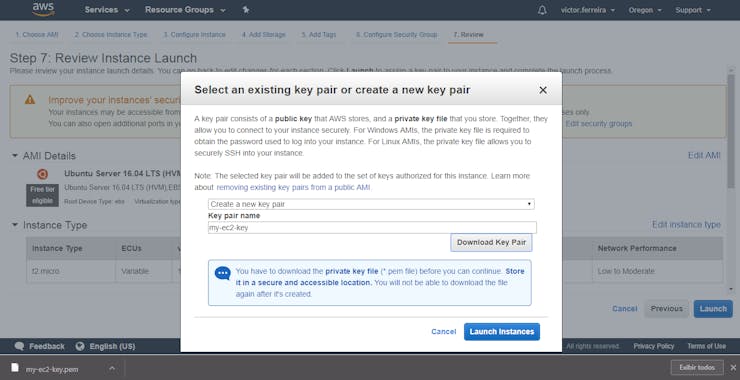The width and height of the screenshot is (740, 380).
Task: Open the Services dropdown menu
Action: 107,10
